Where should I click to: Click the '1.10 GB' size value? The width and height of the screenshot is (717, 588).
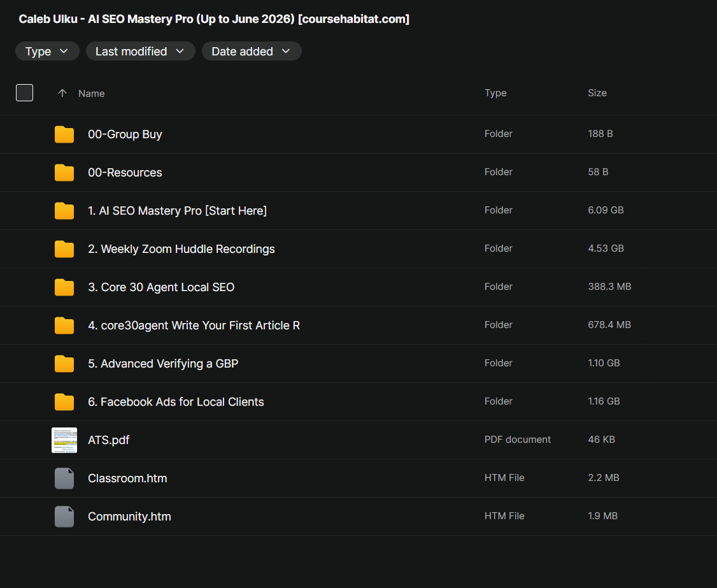[604, 363]
